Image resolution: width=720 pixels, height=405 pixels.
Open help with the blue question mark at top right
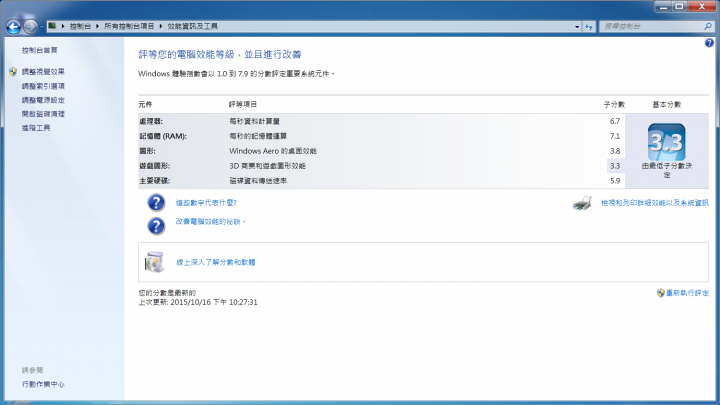(709, 43)
